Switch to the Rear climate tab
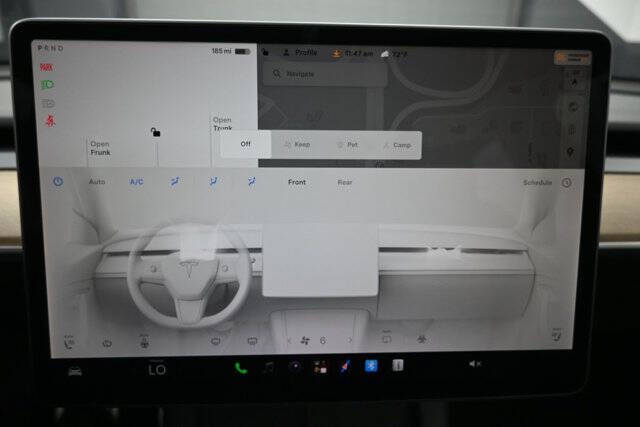 [344, 182]
